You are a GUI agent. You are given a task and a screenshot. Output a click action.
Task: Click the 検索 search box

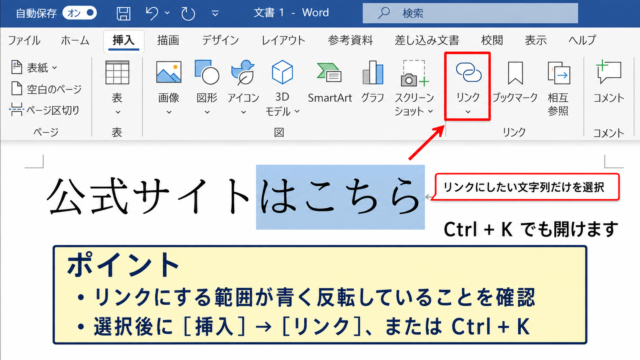[x=470, y=13]
